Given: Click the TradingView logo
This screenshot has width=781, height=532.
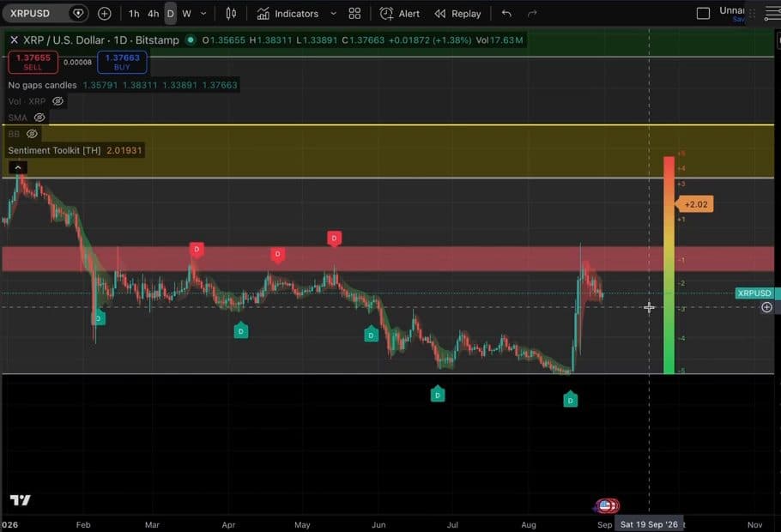Looking at the screenshot, I should click(x=20, y=499).
